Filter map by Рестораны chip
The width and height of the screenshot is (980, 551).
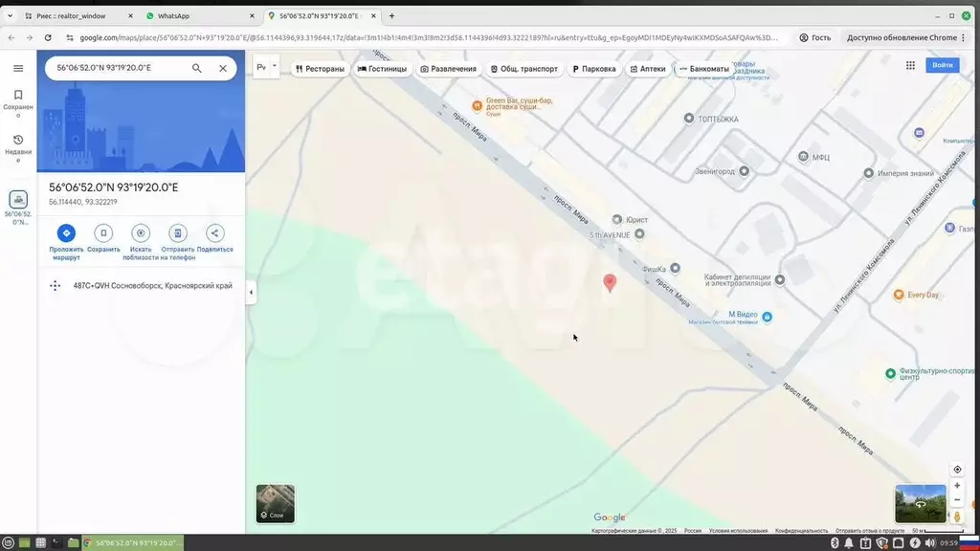(320, 69)
